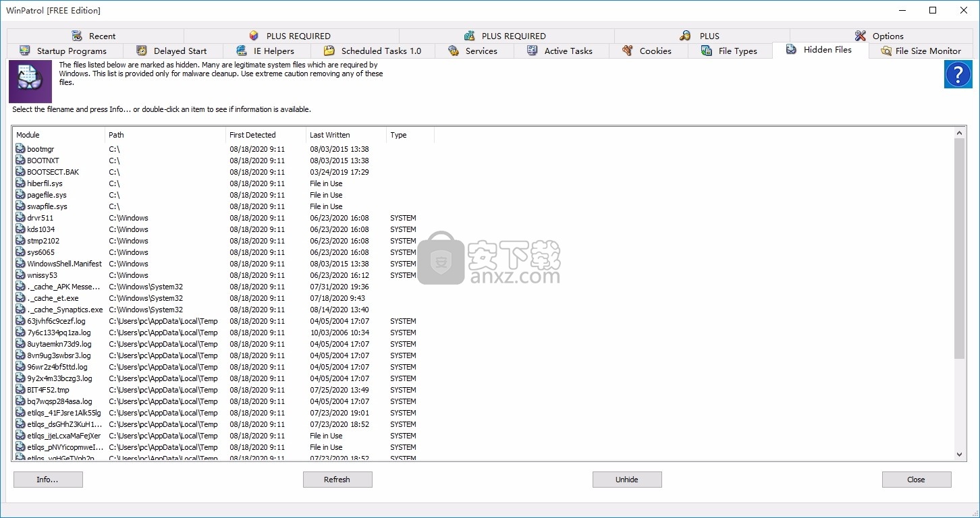Sort by Last Written column header
980x518 pixels.
tap(346, 135)
